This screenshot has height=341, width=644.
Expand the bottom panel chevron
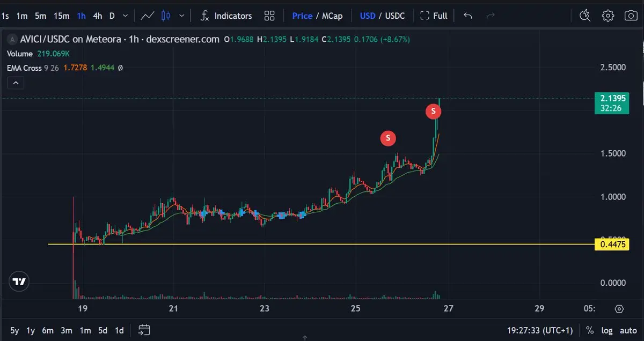[x=304, y=338]
